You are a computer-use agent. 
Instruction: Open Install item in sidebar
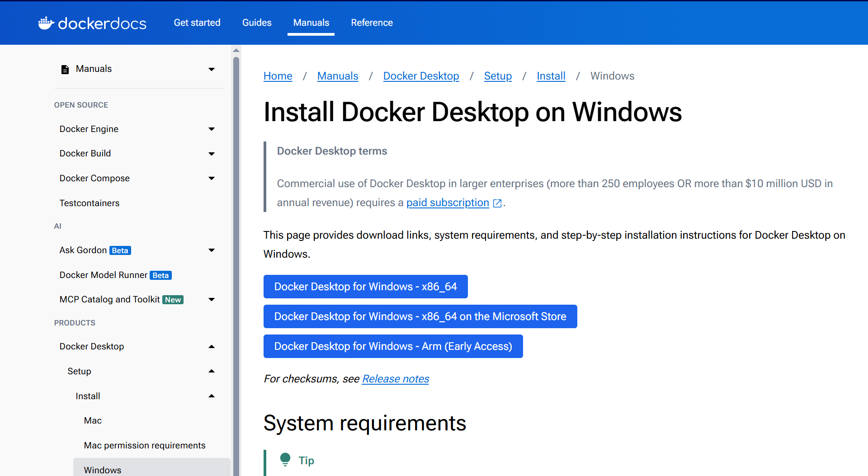click(x=88, y=396)
